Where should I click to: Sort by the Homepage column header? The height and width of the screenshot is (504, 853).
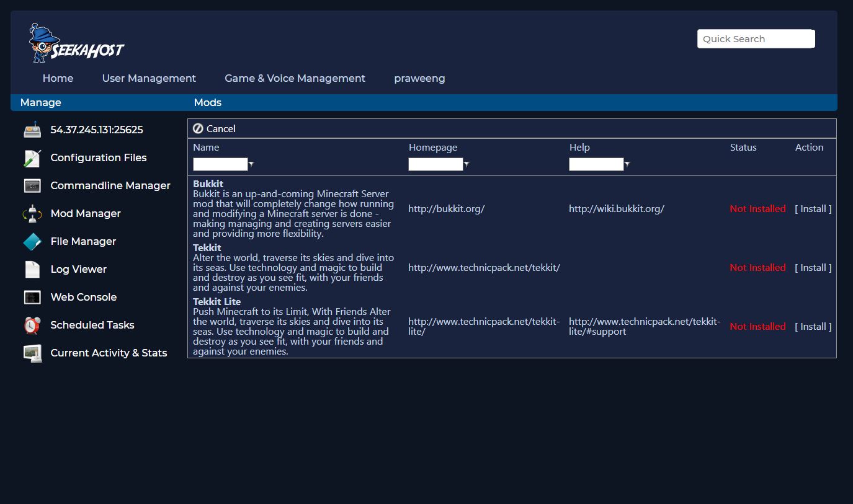click(433, 148)
